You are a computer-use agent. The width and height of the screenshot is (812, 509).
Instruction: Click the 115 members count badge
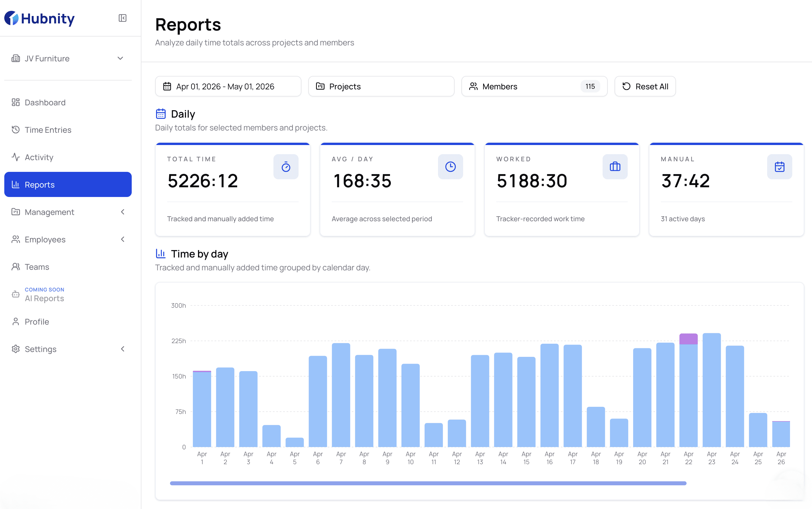pyautogui.click(x=590, y=86)
